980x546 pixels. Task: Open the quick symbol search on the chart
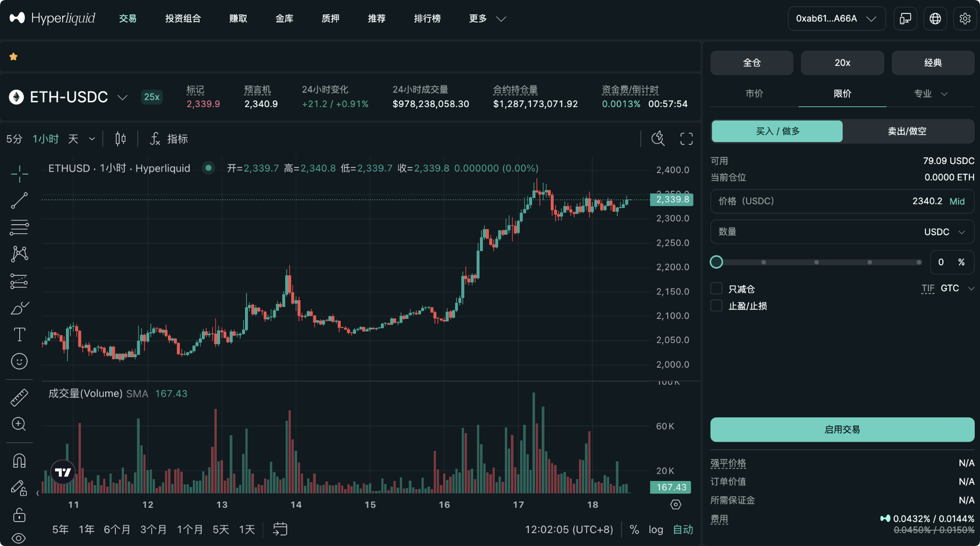[657, 139]
